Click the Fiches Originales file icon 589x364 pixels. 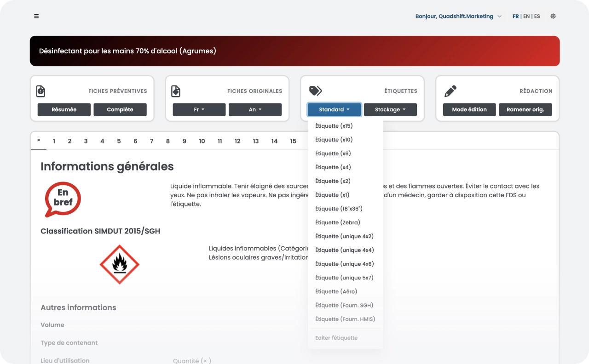176,91
